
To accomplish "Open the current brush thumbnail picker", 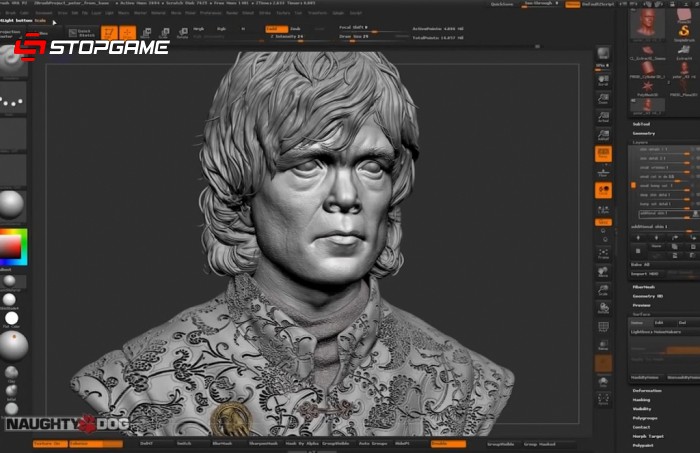I will click(12, 62).
